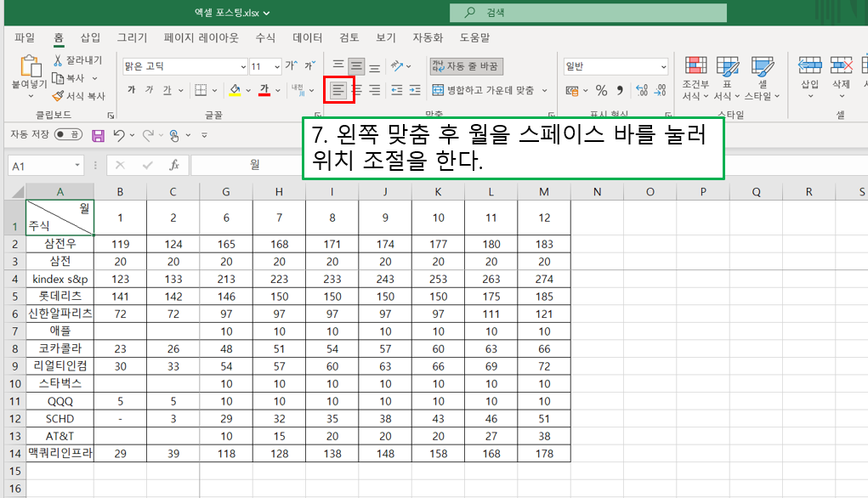Open the Help (도움말) tab
868x498 pixels.
(474, 37)
